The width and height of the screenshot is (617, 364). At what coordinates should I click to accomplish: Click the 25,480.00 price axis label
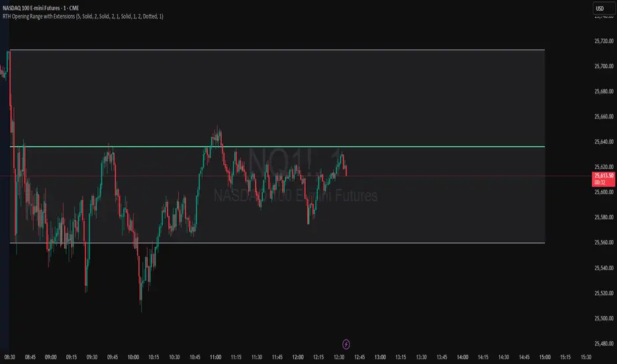pos(602,343)
